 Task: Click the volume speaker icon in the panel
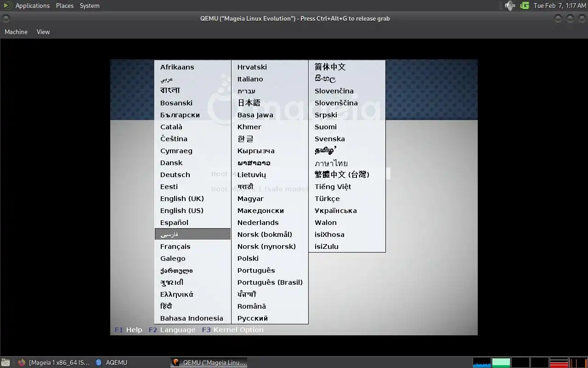[510, 6]
